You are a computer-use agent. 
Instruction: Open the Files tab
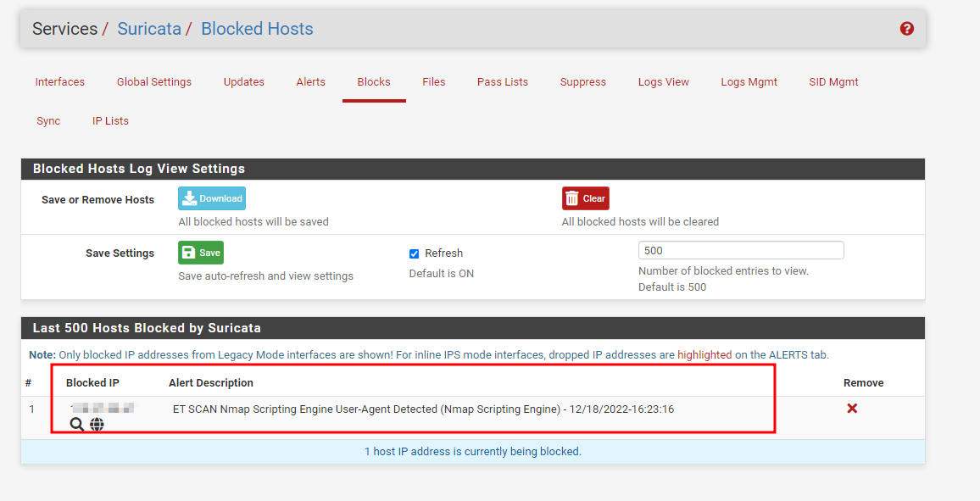click(434, 82)
